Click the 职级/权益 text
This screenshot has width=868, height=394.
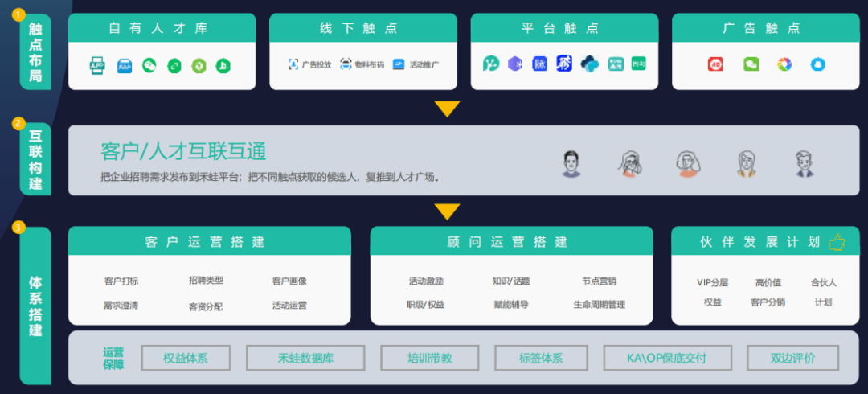click(425, 304)
